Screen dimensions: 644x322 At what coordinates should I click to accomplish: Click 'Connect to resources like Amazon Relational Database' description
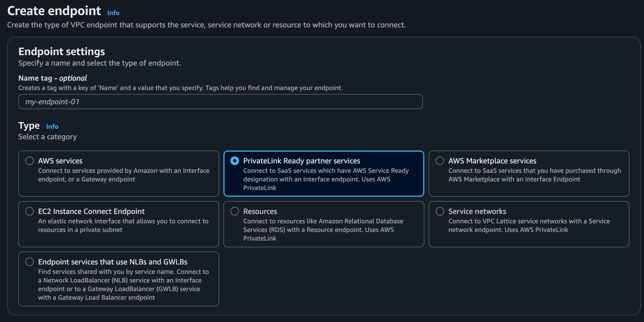[323, 230]
